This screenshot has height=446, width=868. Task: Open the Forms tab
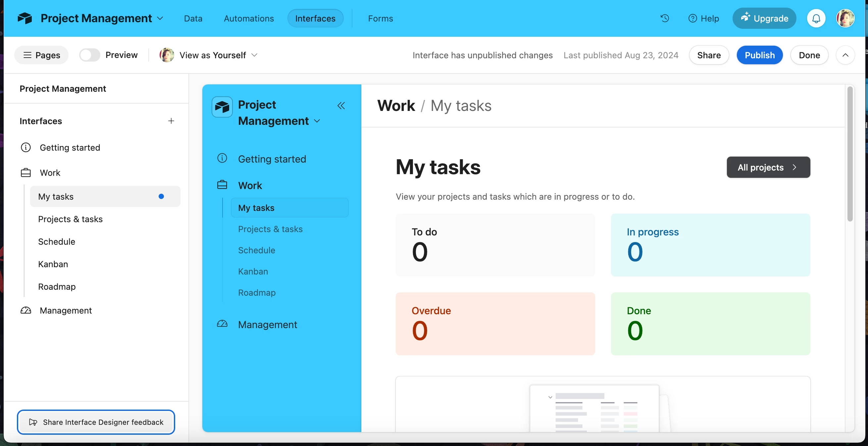tap(381, 18)
